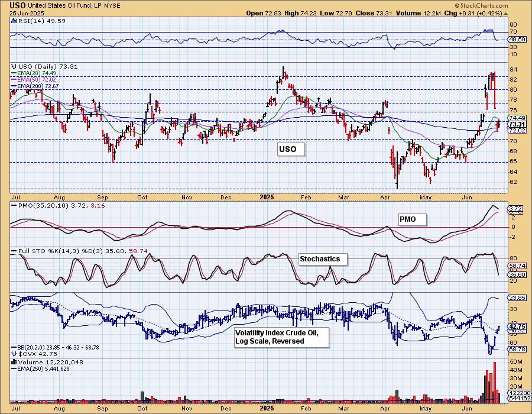Screen dimensions: 532x414
Task: Click the 'Jul' label on bottom axis
Action: coord(15,408)
